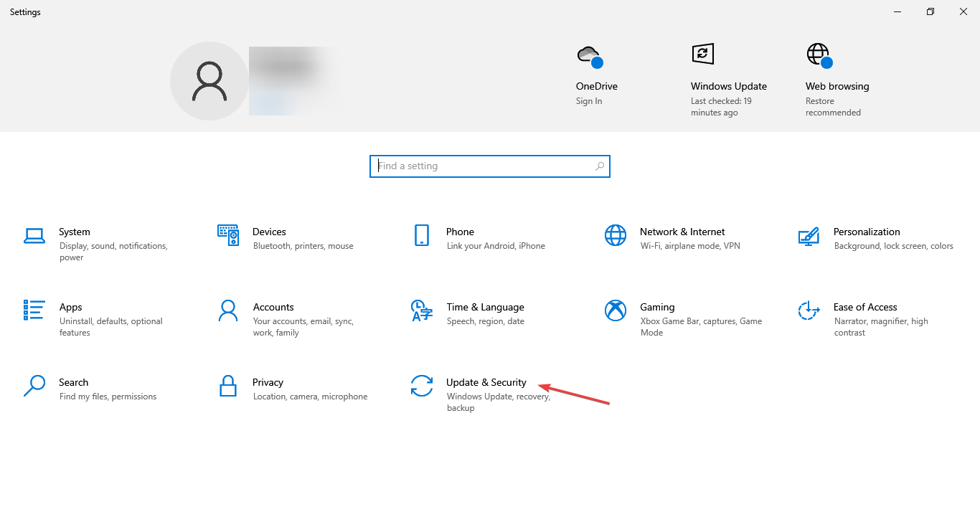980x522 pixels.
Task: Click 'Bluetooth, printers, mouse' description
Action: pos(303,246)
